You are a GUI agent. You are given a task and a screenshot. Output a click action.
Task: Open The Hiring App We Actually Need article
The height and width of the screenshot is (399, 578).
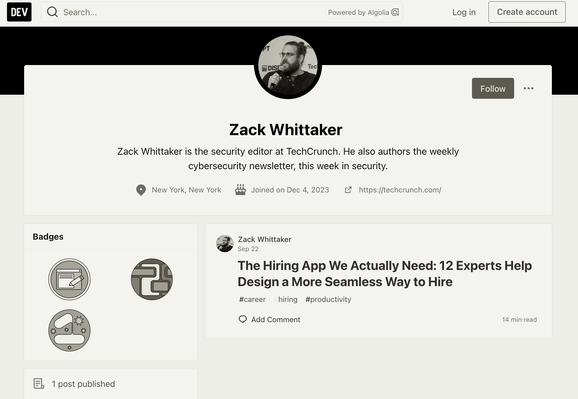click(384, 274)
